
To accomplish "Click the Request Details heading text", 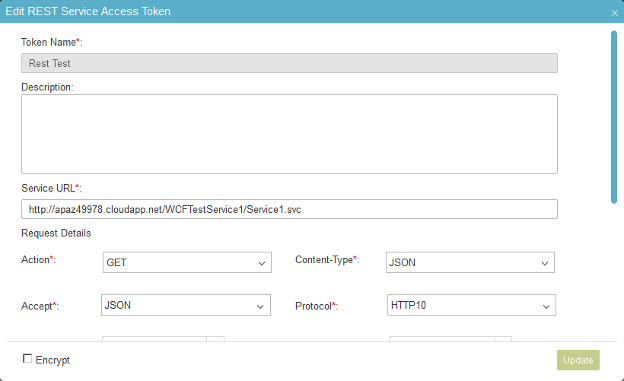I will pyautogui.click(x=56, y=233).
